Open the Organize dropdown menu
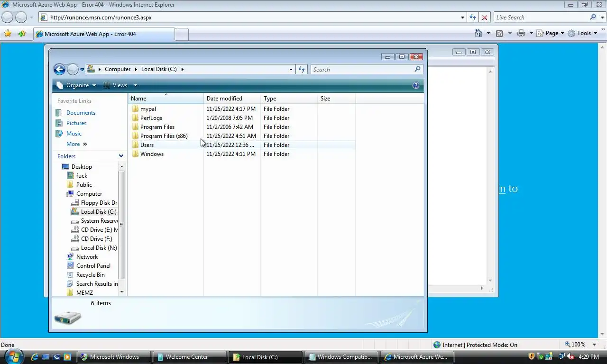The image size is (607, 364). [76, 85]
